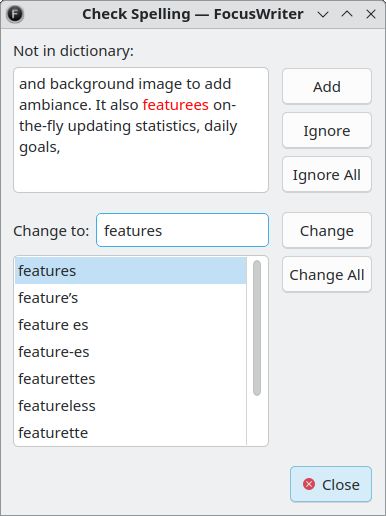This screenshot has height=516, width=386.
Task: Close dialog using title bar X
Action: tap(371, 14)
